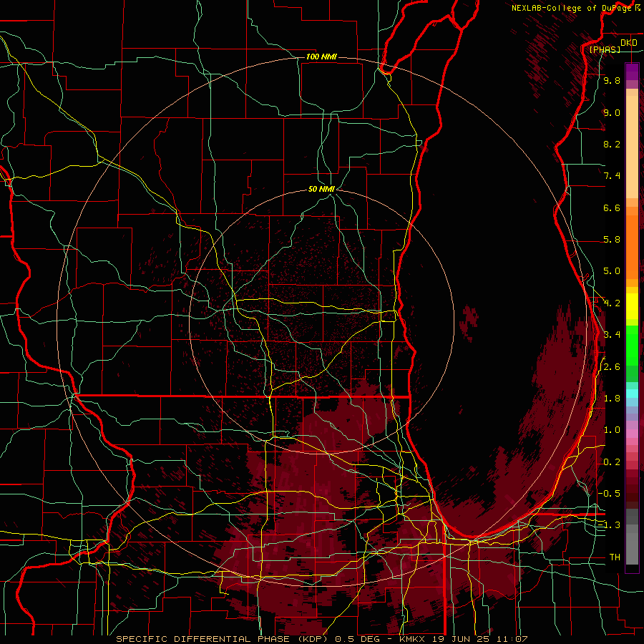This screenshot has height=644, width=644.
Task: Pick the purple swatch at the top of the color bar
Action: coord(632,72)
